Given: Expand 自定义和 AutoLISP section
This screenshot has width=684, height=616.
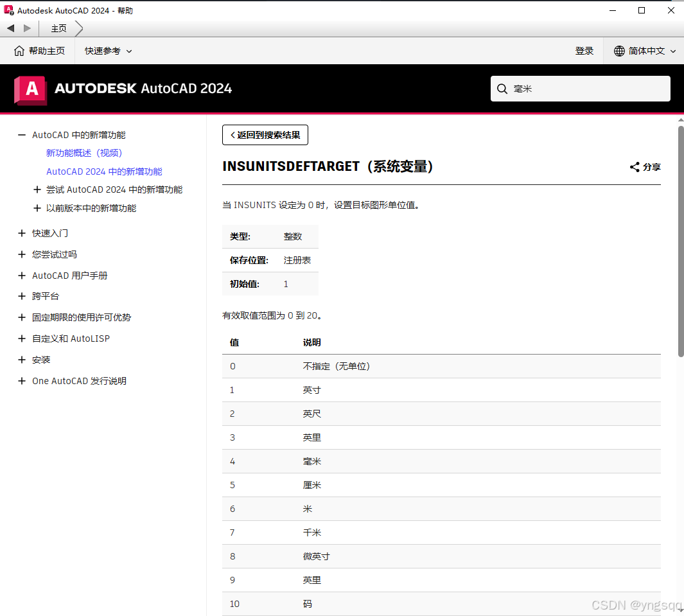Looking at the screenshot, I should coord(22,339).
